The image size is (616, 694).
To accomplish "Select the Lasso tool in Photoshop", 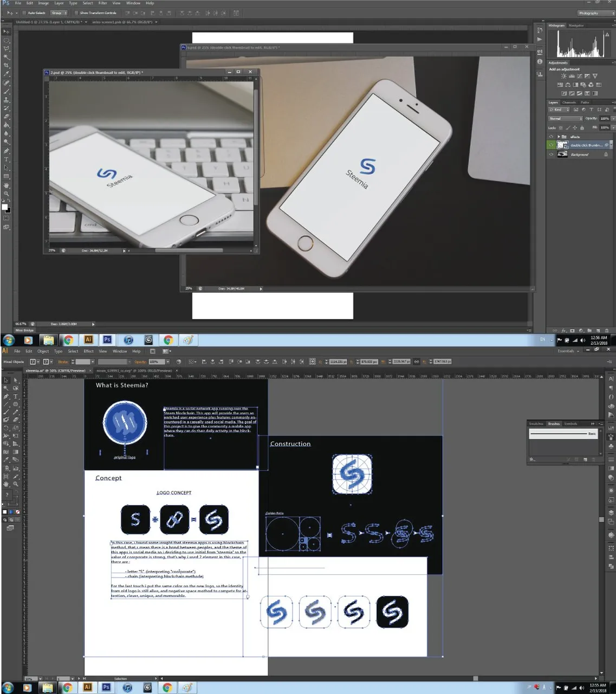I will [x=7, y=49].
